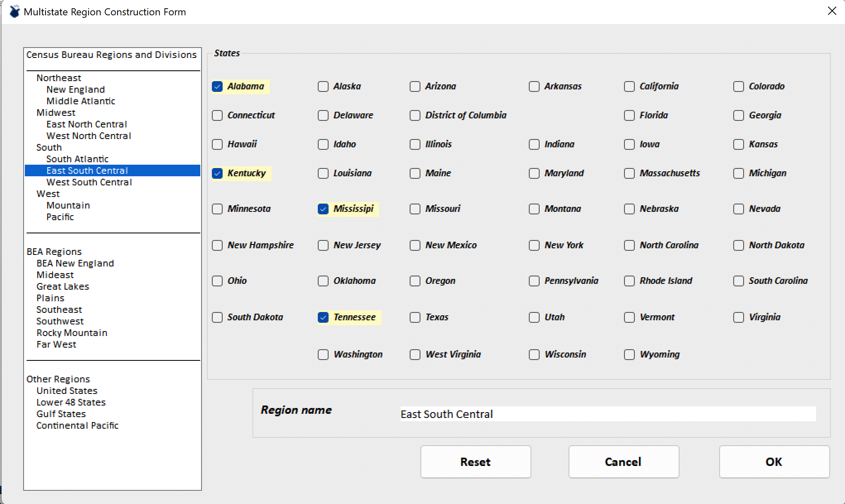Check the Minnesota checkbox

point(217,209)
